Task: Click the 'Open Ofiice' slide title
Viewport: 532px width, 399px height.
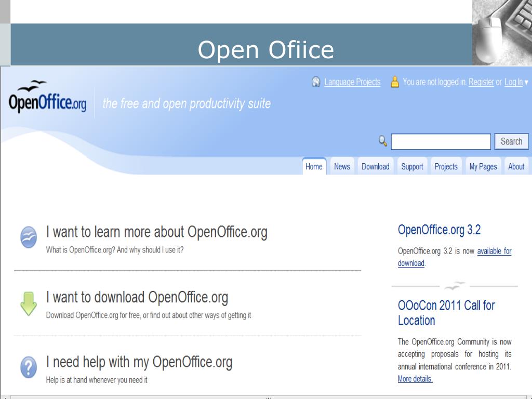Action: coord(266,50)
